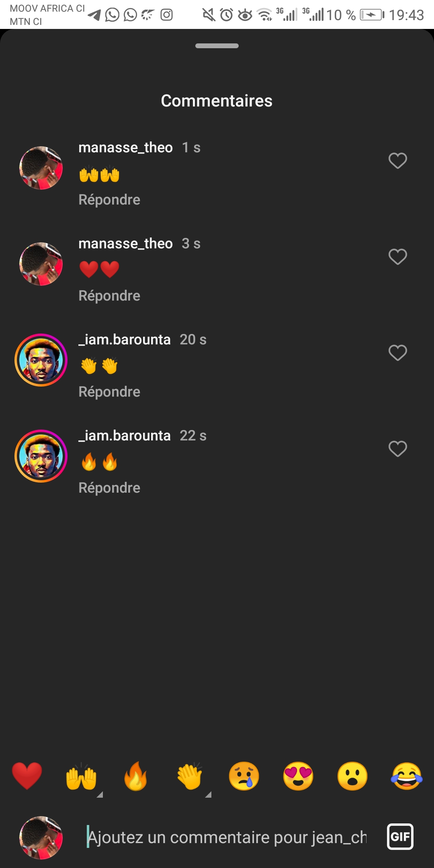
Task: Insert the clapping hands quick emoji
Action: tap(190, 777)
